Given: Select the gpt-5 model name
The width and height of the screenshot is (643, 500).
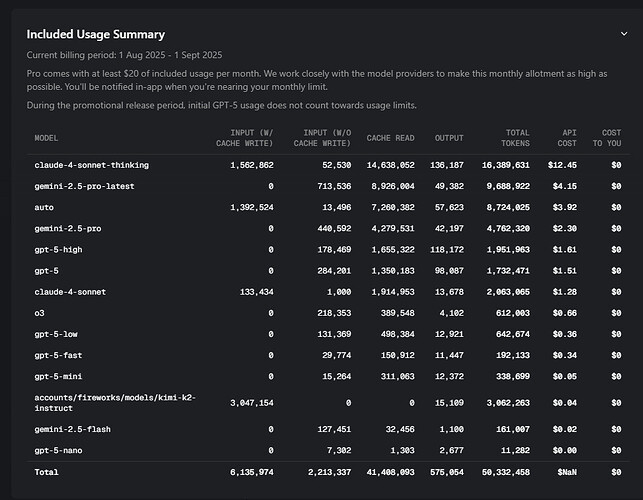Looking at the screenshot, I should click(x=46, y=271).
